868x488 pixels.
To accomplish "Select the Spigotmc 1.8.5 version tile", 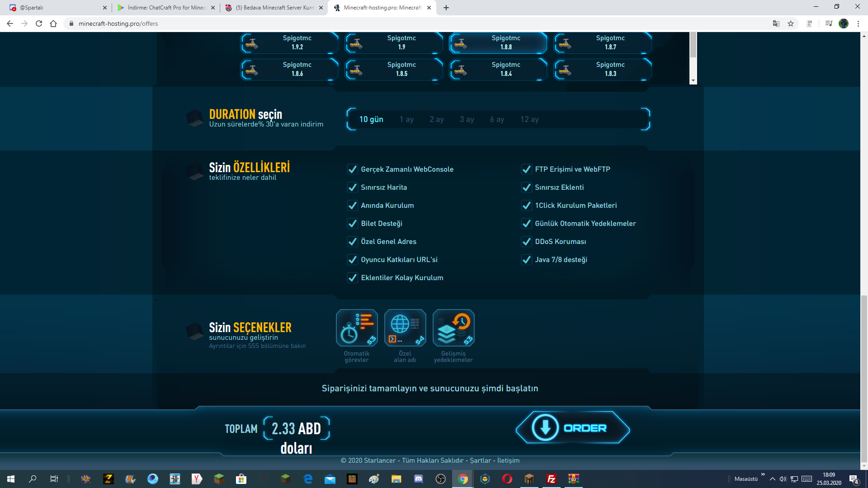I will [394, 69].
